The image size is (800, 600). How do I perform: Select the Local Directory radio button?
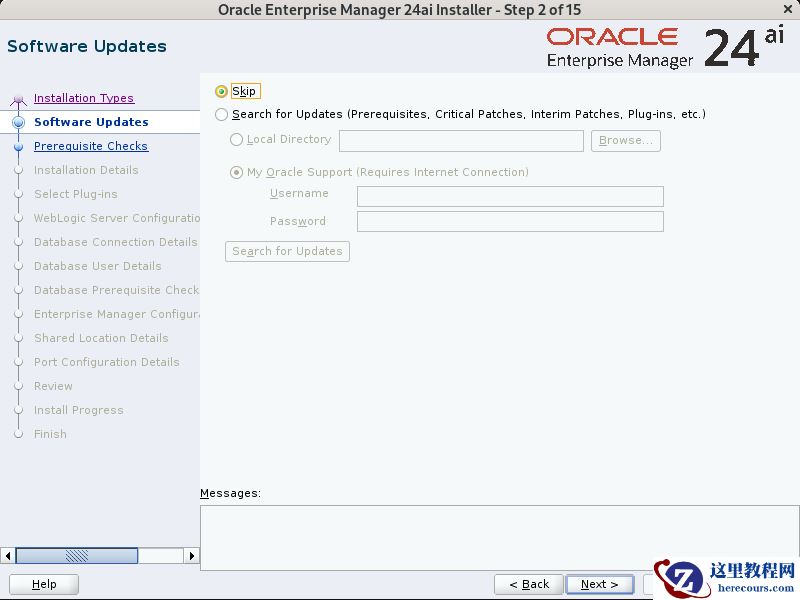click(236, 139)
